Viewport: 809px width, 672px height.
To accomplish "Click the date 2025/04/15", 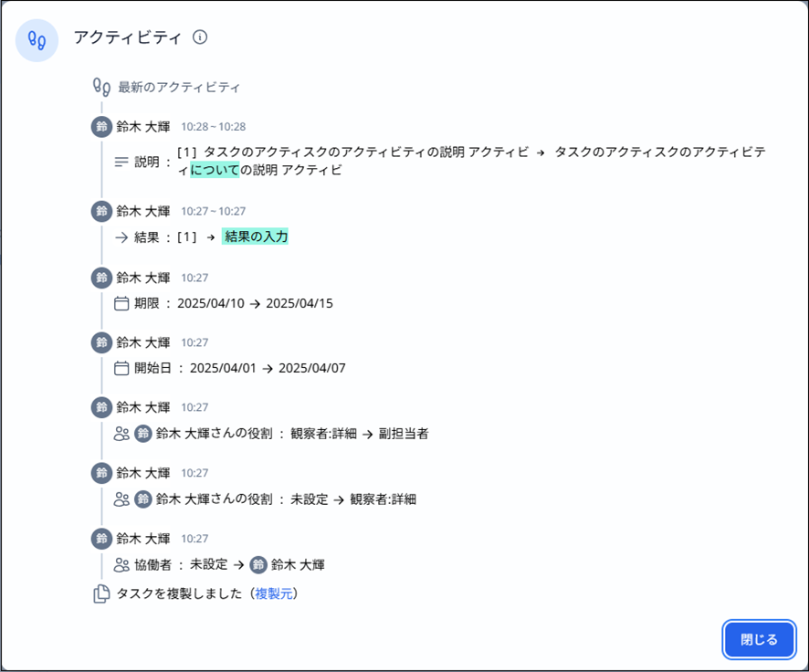I will click(x=299, y=303).
